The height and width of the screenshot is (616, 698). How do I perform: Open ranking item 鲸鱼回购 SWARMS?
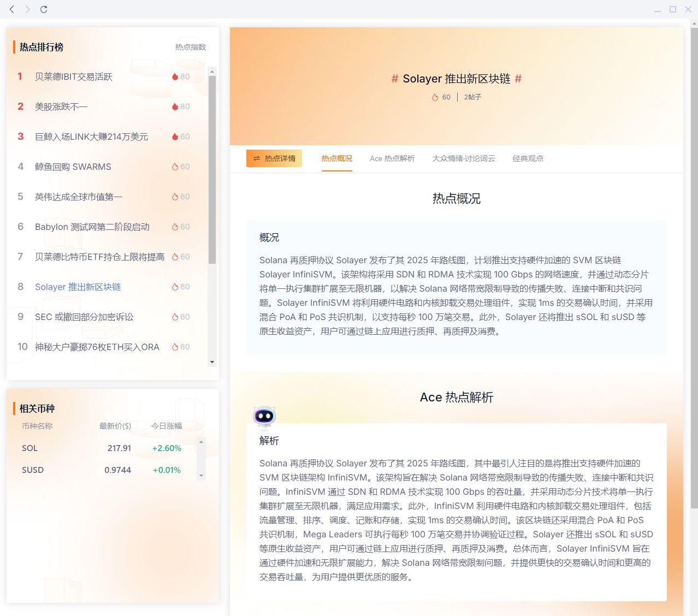click(73, 167)
